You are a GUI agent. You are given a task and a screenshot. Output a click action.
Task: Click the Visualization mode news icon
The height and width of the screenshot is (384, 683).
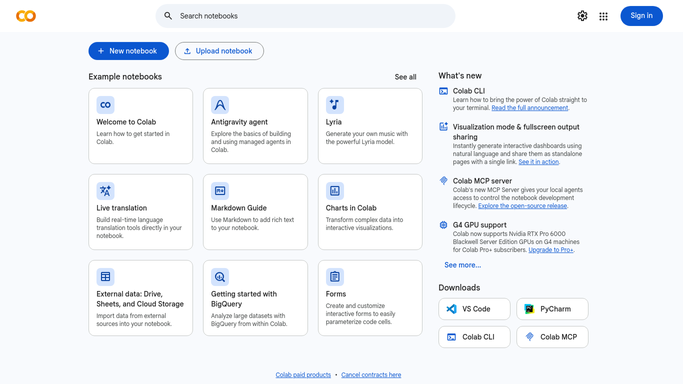coord(443,127)
